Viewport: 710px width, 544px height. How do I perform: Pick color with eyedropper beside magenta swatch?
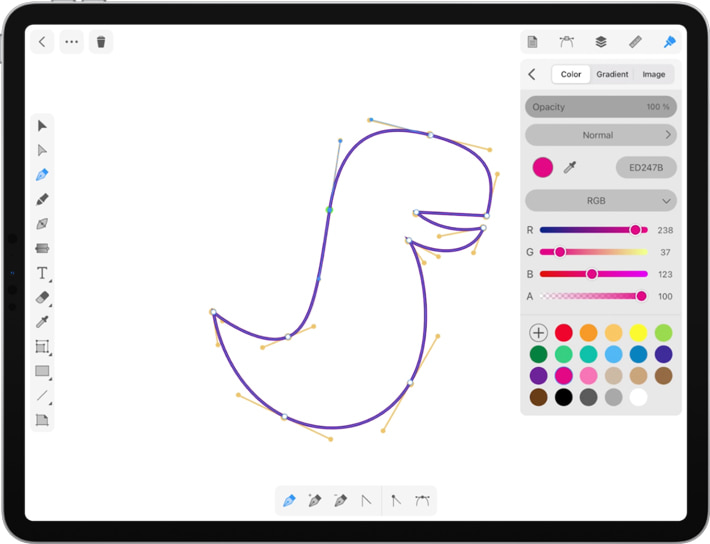570,167
